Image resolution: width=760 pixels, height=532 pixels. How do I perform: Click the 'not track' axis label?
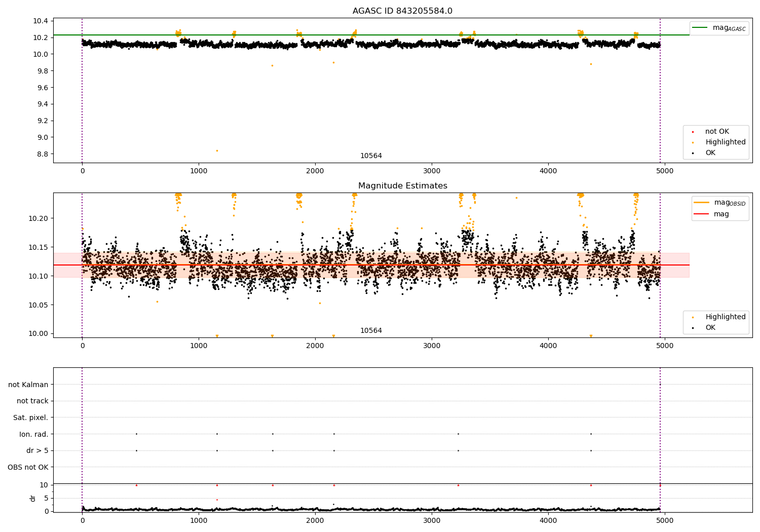(x=32, y=401)
